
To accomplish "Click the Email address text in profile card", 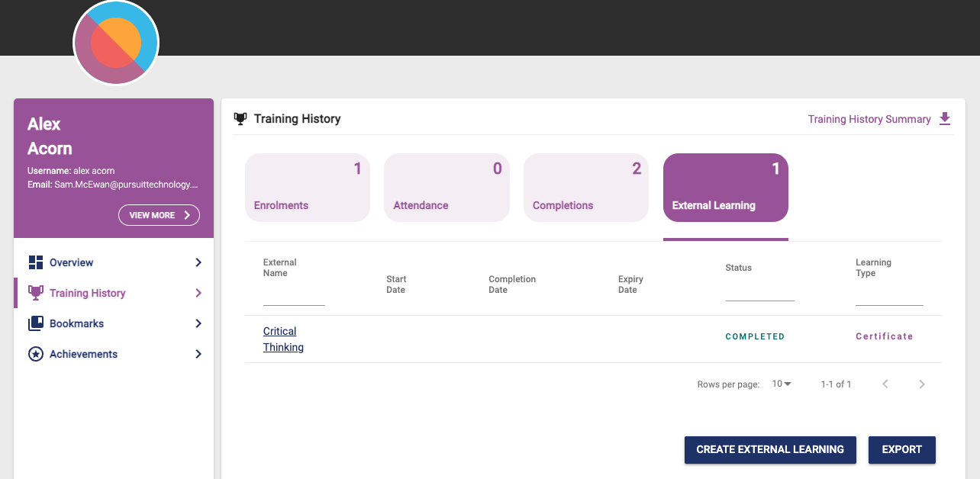I will [x=113, y=185].
